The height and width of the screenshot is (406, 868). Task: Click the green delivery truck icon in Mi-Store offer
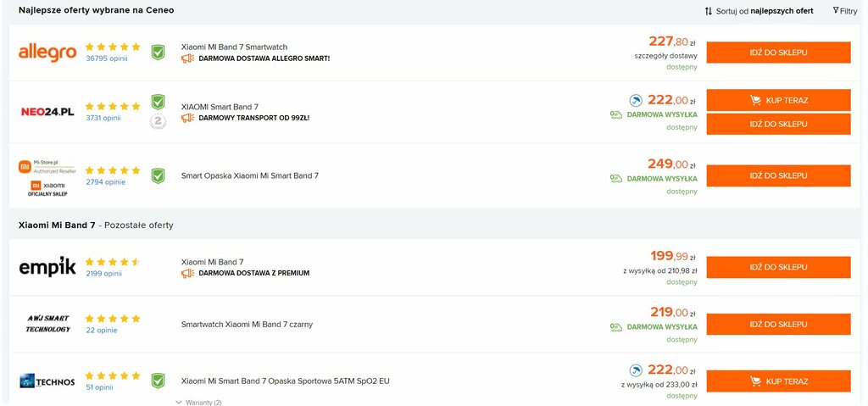[616, 178]
